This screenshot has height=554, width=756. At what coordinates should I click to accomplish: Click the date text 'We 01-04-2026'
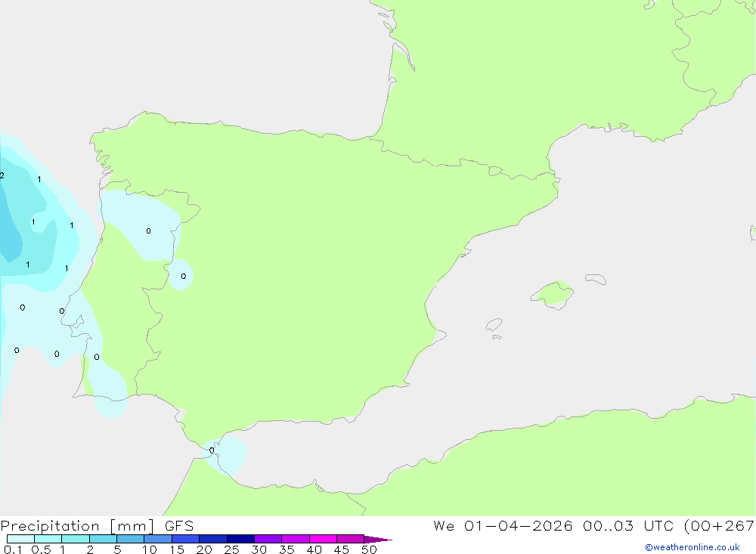click(503, 526)
